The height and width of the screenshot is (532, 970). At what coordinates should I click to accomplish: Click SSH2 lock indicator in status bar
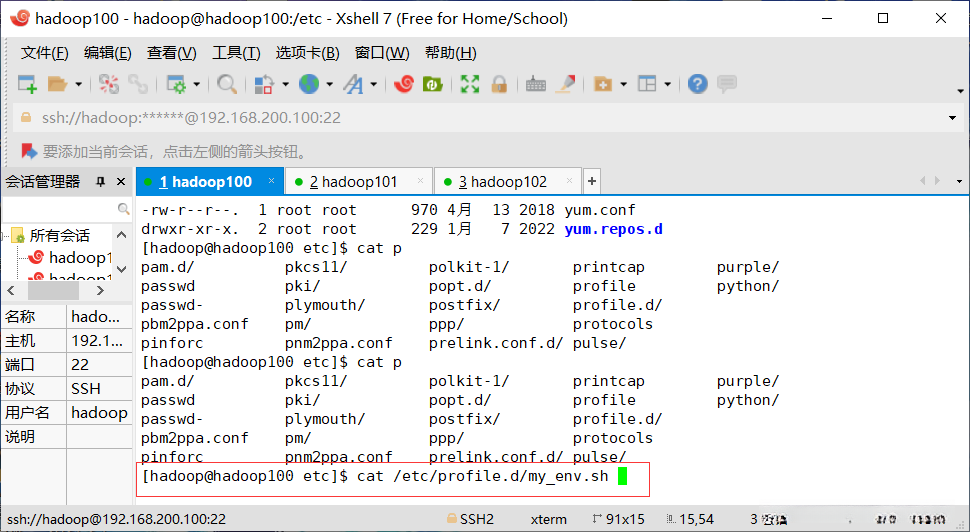point(470,519)
